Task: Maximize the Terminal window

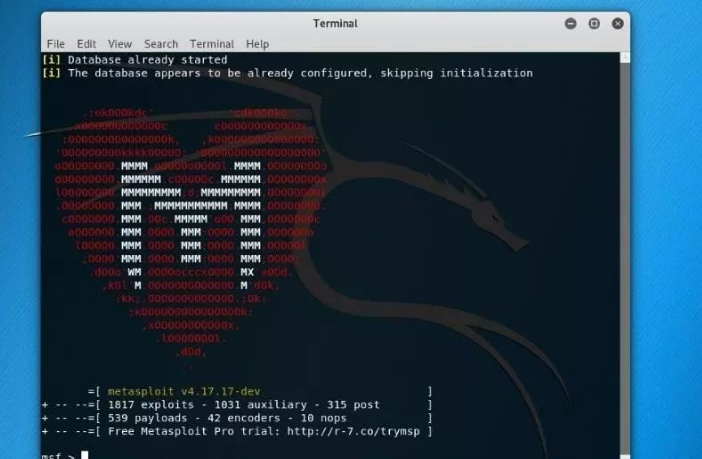Action: (594, 23)
